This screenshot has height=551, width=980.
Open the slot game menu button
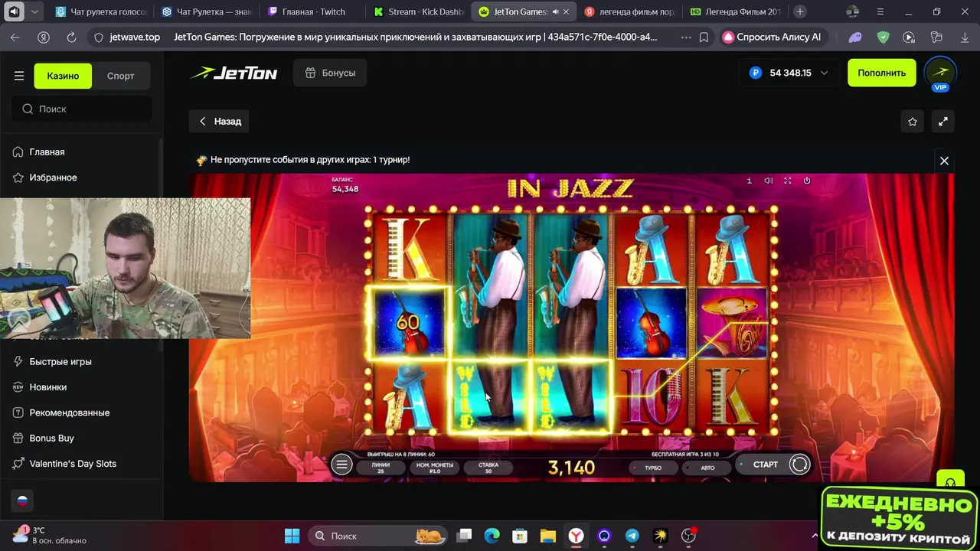tap(341, 465)
